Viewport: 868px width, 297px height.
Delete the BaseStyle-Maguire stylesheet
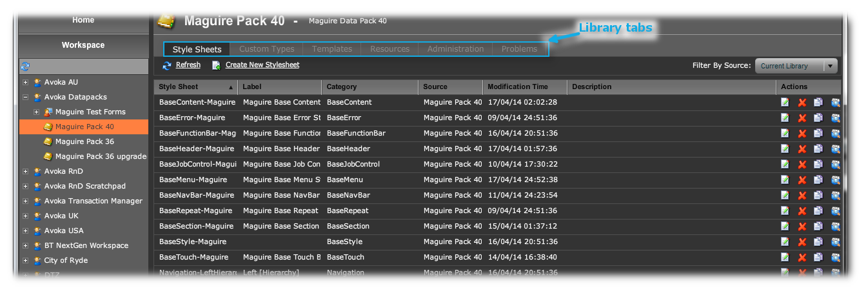(802, 241)
